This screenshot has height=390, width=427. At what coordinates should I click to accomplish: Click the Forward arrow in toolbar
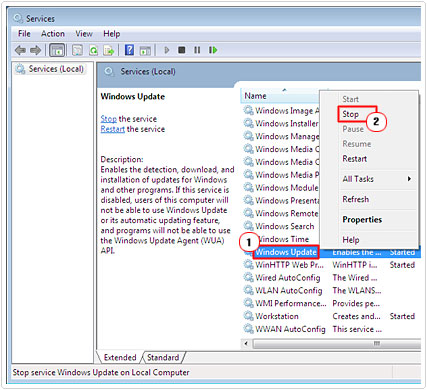pyautogui.click(x=35, y=50)
